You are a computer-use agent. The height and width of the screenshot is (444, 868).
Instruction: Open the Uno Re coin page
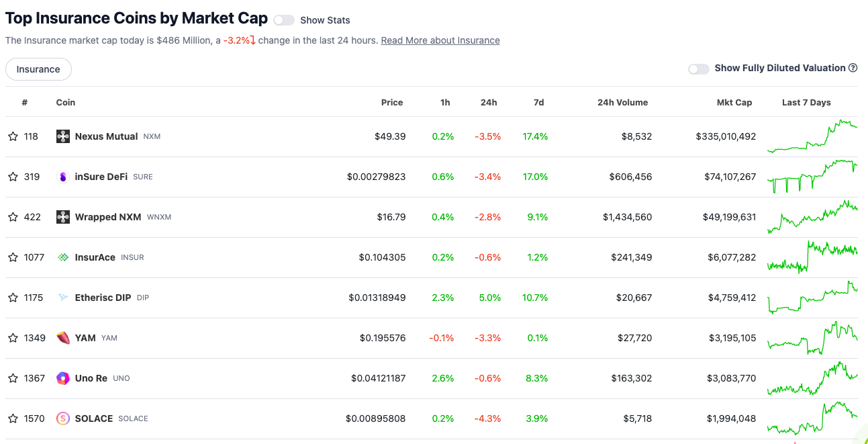pyautogui.click(x=91, y=378)
